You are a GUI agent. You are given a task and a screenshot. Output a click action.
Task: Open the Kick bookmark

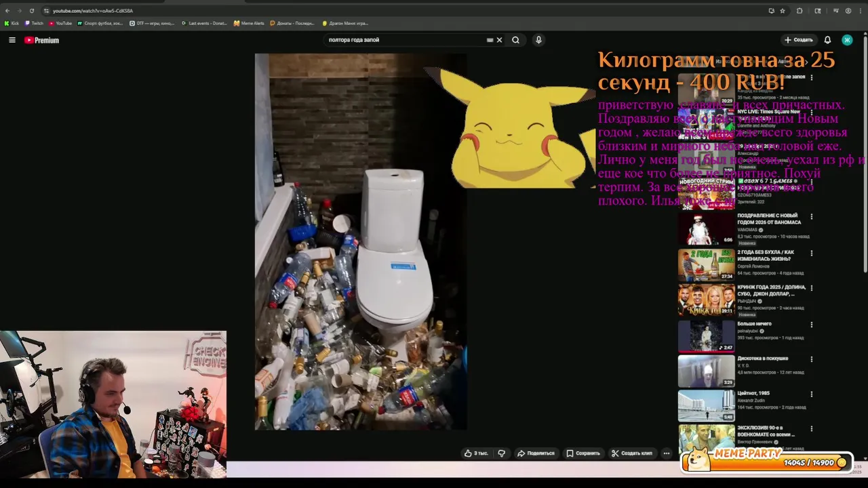[x=12, y=23]
